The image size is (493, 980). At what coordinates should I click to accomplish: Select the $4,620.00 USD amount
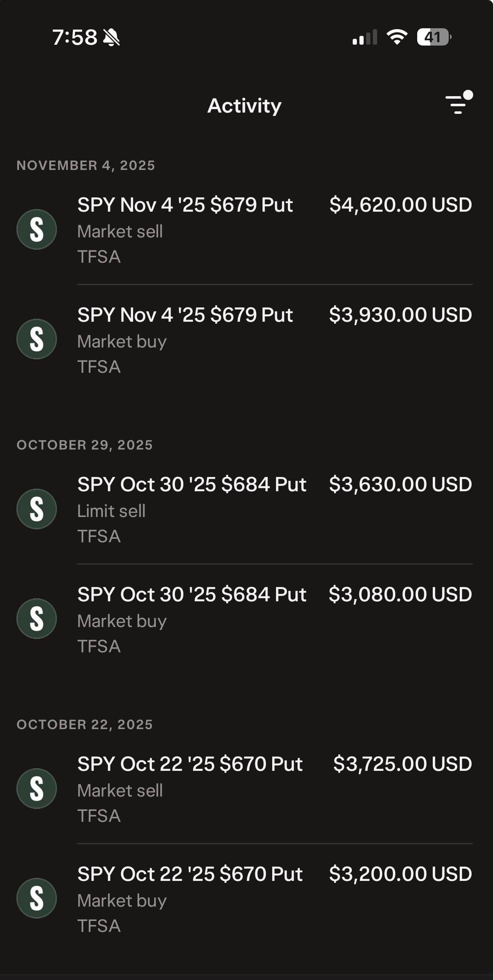tap(400, 205)
